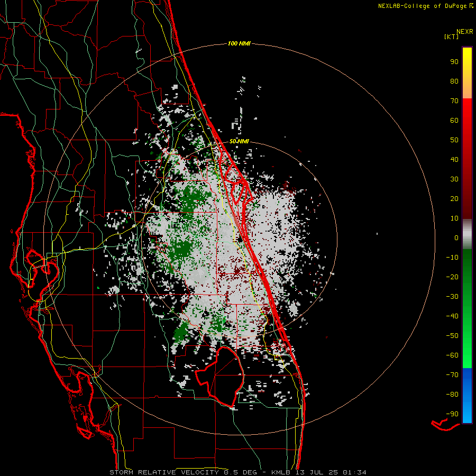Click the positive 60 kt scale value
Viewport: 476px width, 476px height.
coord(454,120)
